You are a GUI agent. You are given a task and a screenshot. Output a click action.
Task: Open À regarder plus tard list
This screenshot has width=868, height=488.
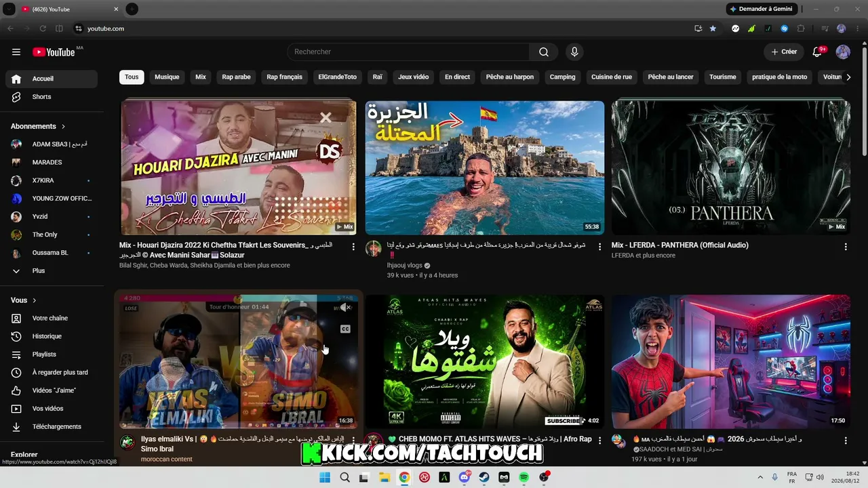coord(52,373)
